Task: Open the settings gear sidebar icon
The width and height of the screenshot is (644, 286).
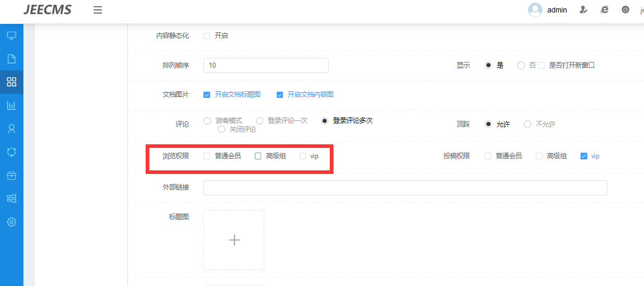Action: coord(11,222)
